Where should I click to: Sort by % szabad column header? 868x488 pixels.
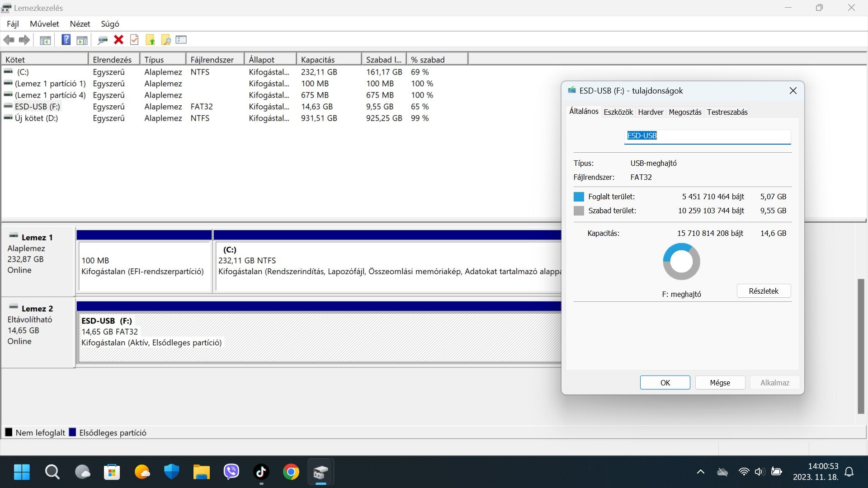pos(437,60)
